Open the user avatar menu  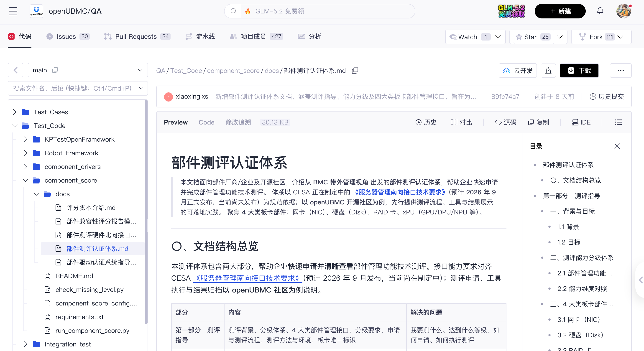[x=624, y=11]
